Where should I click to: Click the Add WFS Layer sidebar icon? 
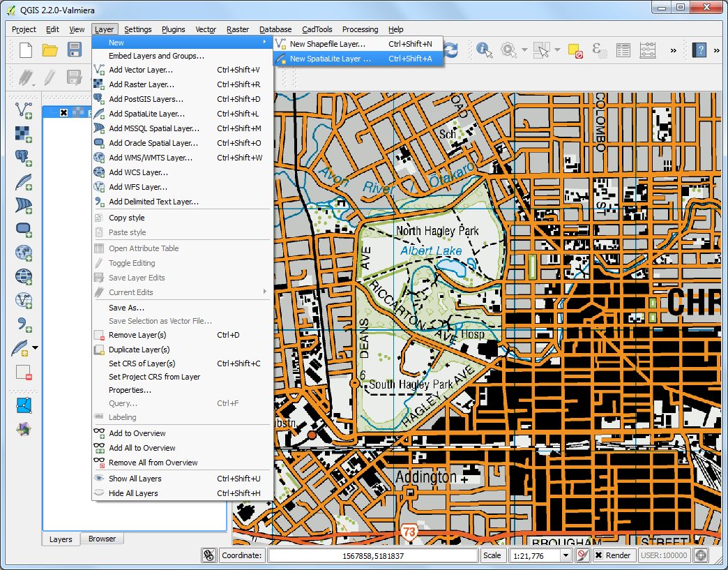pyautogui.click(x=24, y=300)
